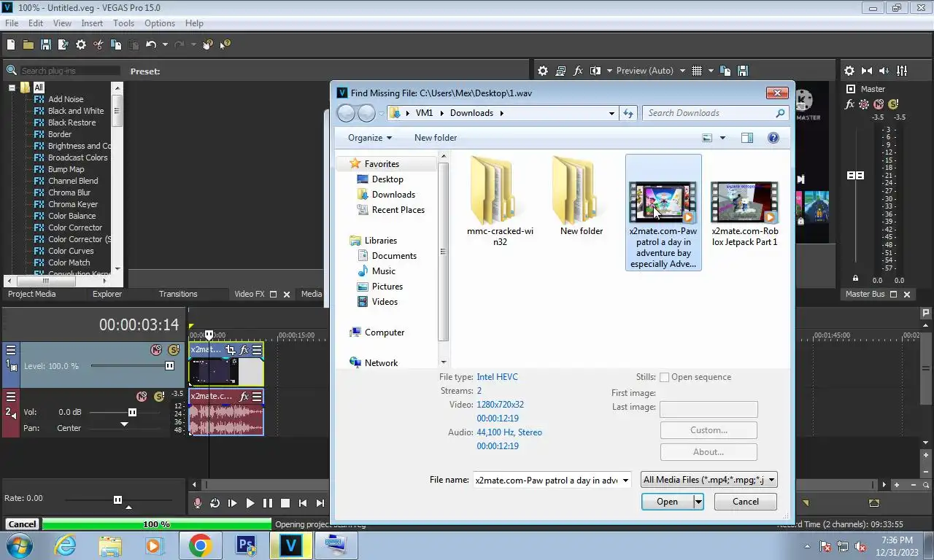Toggle Loop Playback button in transport

(215, 503)
